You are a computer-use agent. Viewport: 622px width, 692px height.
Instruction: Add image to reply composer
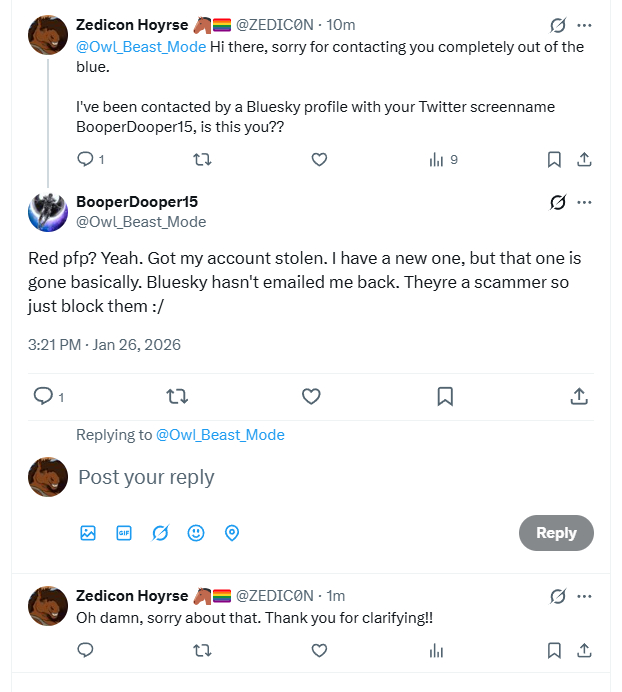point(88,533)
